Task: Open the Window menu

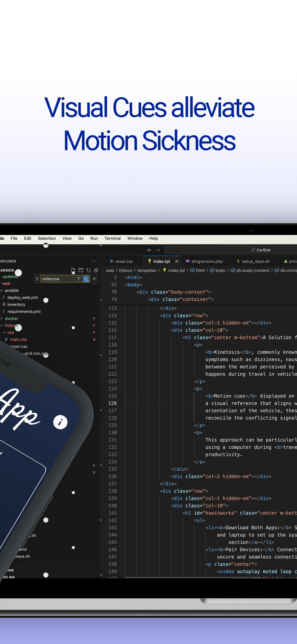Action: (135, 238)
